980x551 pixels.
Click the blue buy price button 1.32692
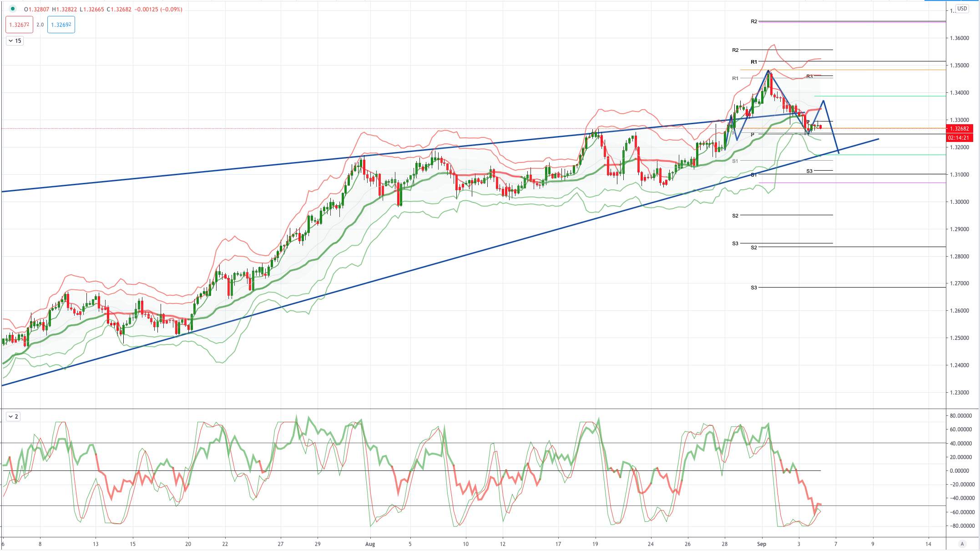tap(61, 25)
